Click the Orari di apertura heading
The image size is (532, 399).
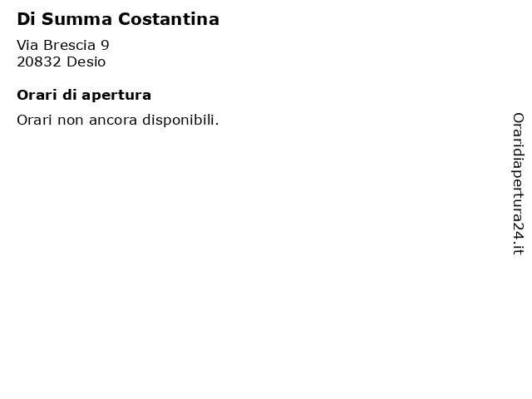point(84,96)
